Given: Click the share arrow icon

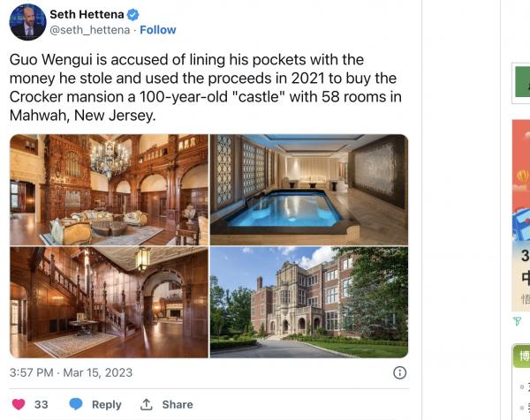Looking at the screenshot, I should (x=147, y=404).
